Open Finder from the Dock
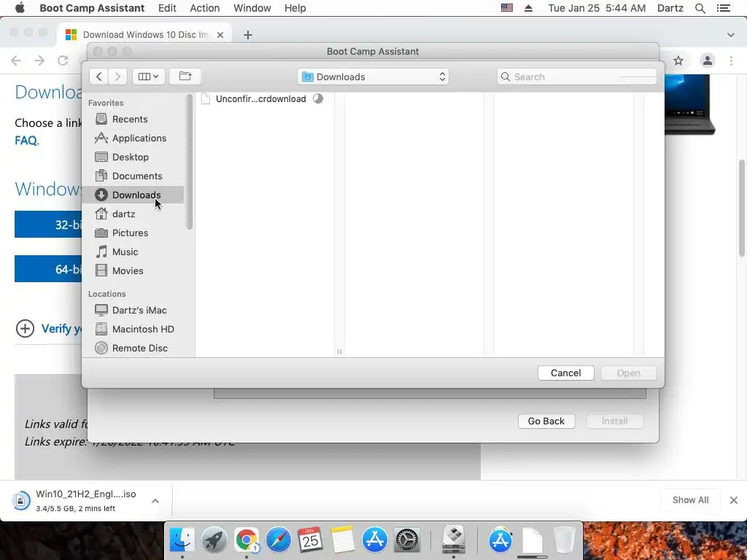 pos(182,540)
